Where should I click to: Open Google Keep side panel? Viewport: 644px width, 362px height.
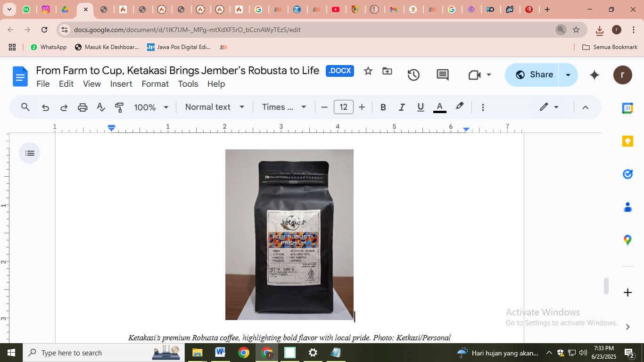click(x=627, y=141)
